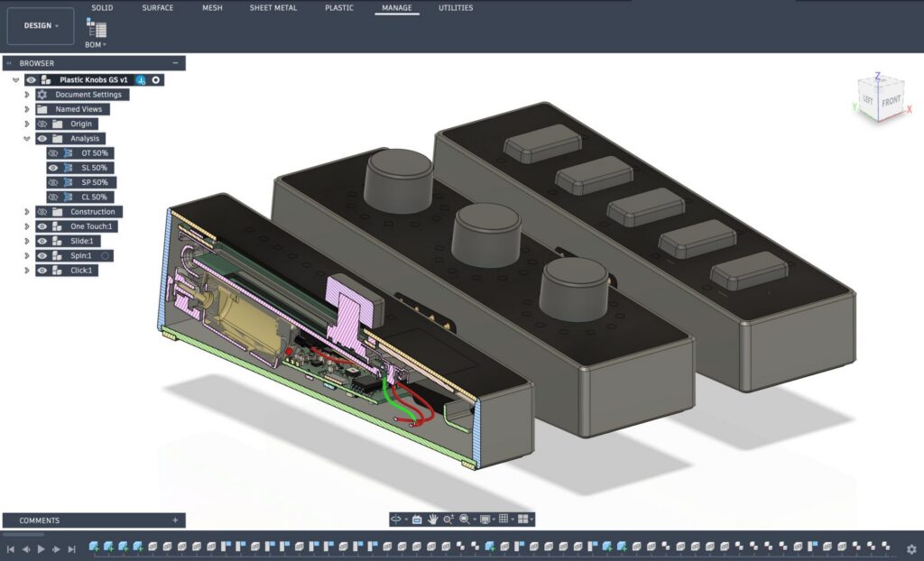Expand the One Touch:1 component

pyautogui.click(x=26, y=226)
